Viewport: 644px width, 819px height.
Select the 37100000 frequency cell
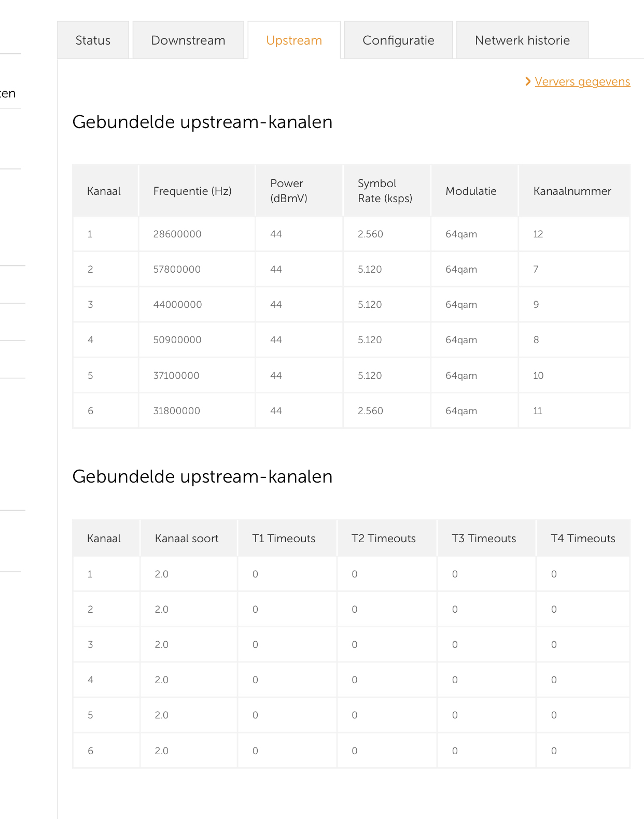(x=176, y=376)
